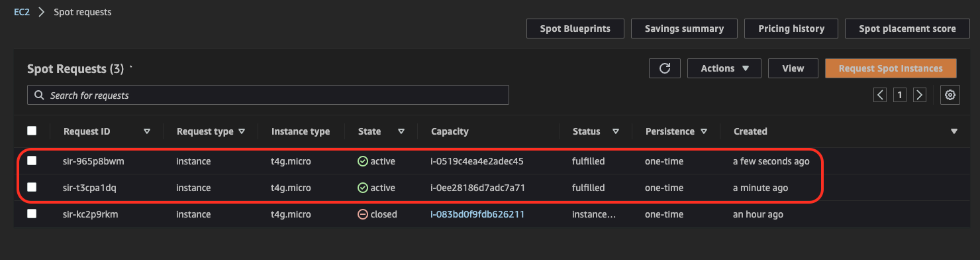Go to next page arrow
980x260 pixels.
[919, 95]
